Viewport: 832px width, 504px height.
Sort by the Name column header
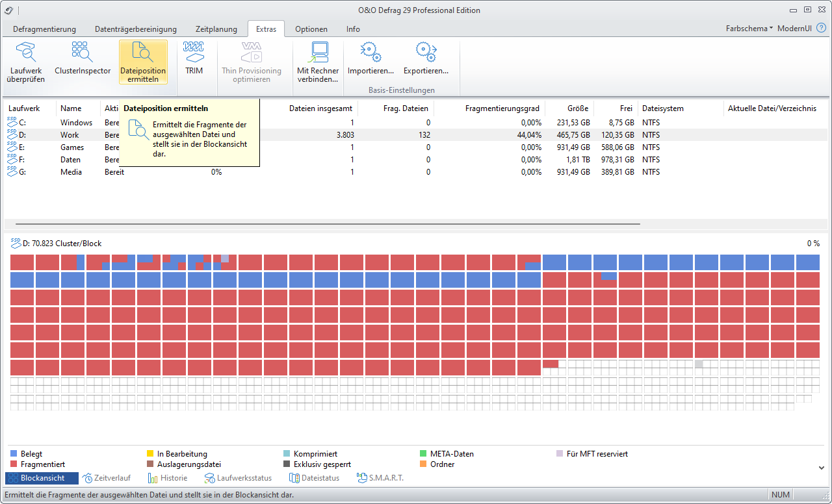coord(79,108)
